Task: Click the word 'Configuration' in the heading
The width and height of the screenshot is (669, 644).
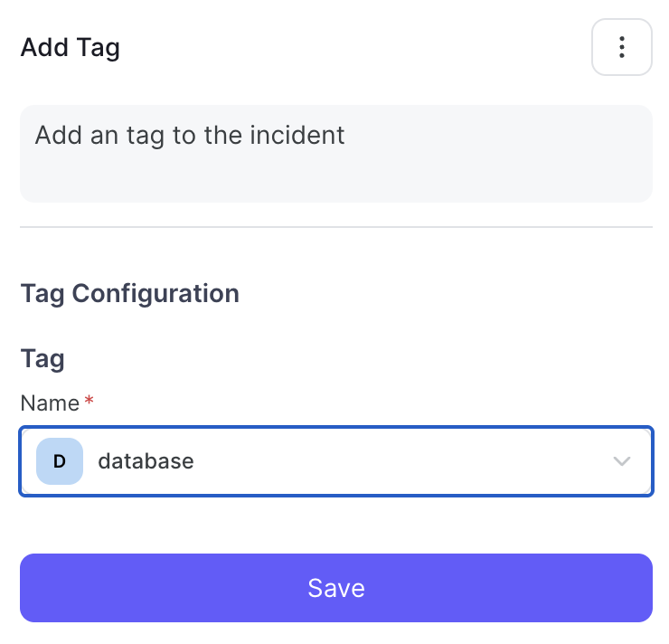Action: pos(155,294)
